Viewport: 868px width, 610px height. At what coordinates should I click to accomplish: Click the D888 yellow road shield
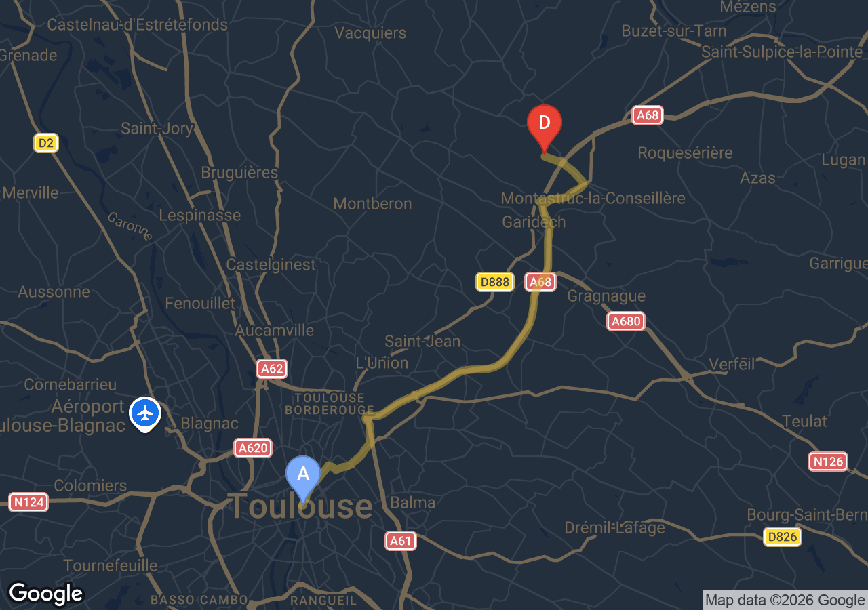[x=494, y=282]
